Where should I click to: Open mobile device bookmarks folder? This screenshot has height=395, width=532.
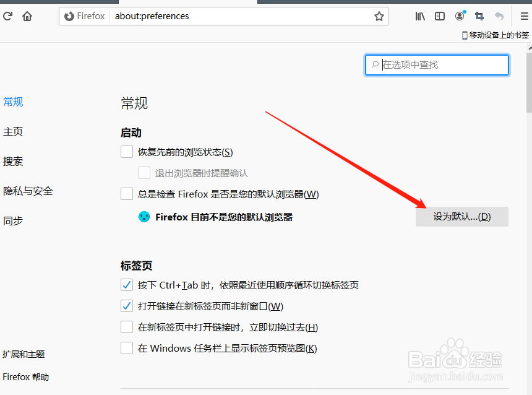[496, 35]
